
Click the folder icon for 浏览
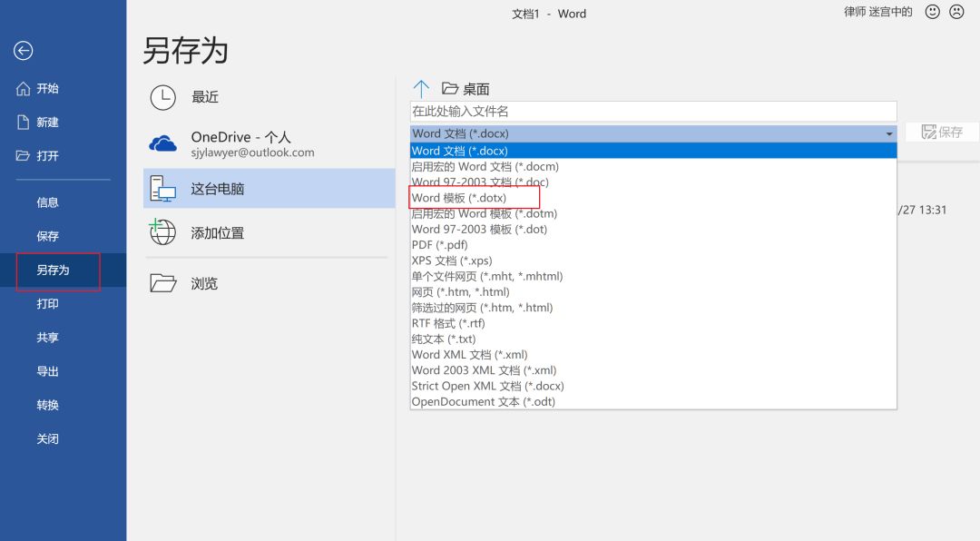click(x=163, y=283)
